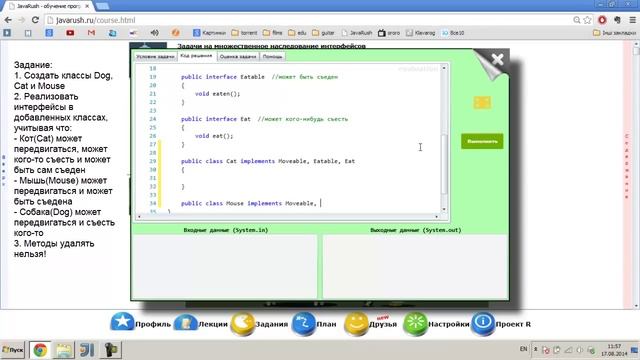640x360 pixels.
Task: Open the Профиль star icon
Action: pos(122,322)
